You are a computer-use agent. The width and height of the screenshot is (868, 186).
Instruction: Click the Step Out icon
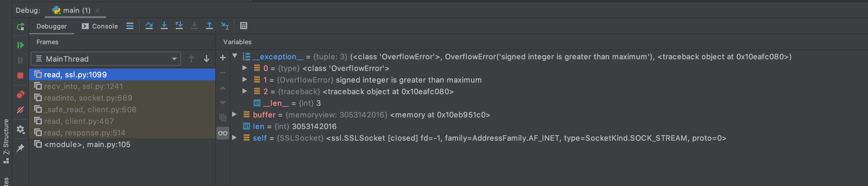[209, 26]
